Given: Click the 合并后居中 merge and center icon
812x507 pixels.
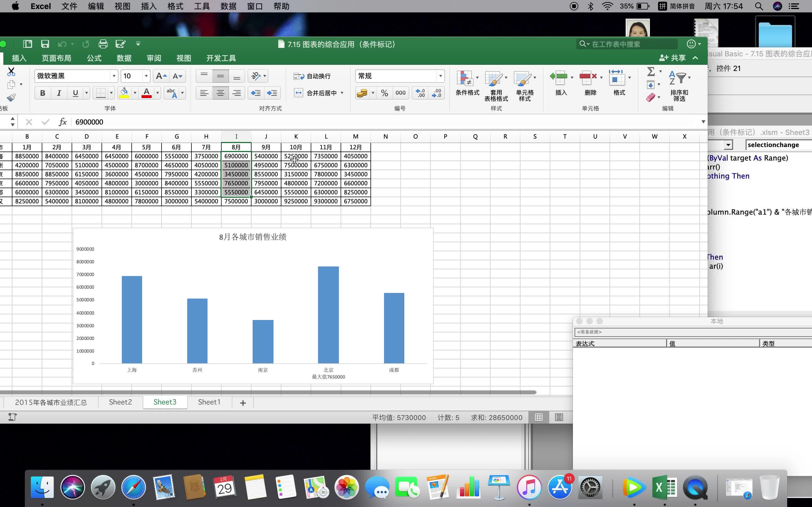Looking at the screenshot, I should 317,93.
